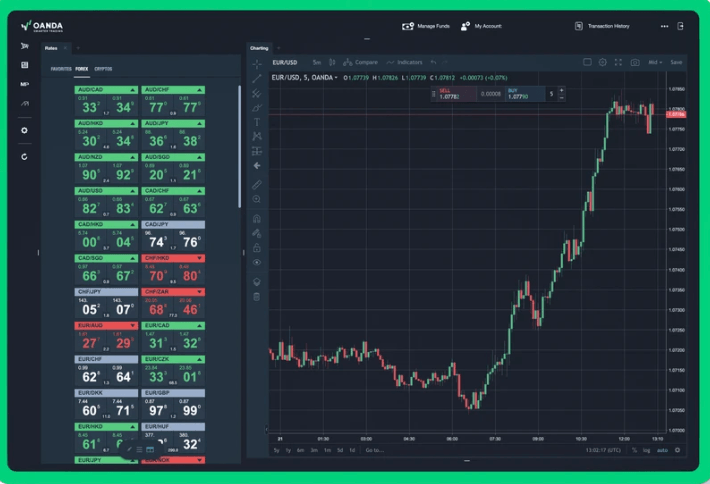Add a new tab next to Charting
The width and height of the screenshot is (710, 484).
pos(278,48)
